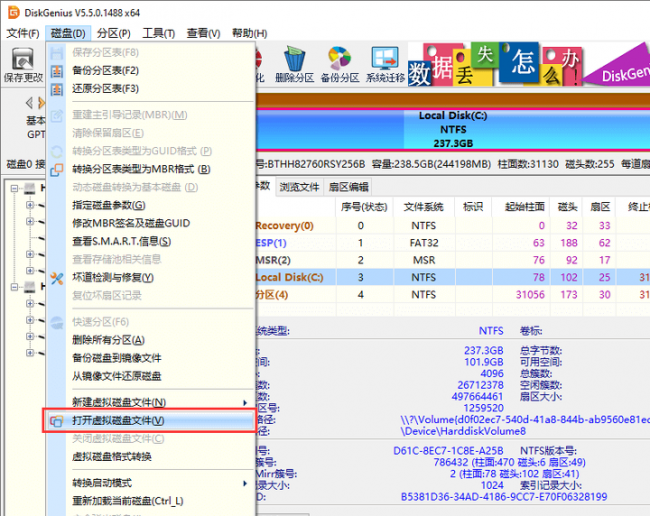Choose 坏道检测与修复(Y) entry
Viewport: 650px width, 516px height.
151,277
